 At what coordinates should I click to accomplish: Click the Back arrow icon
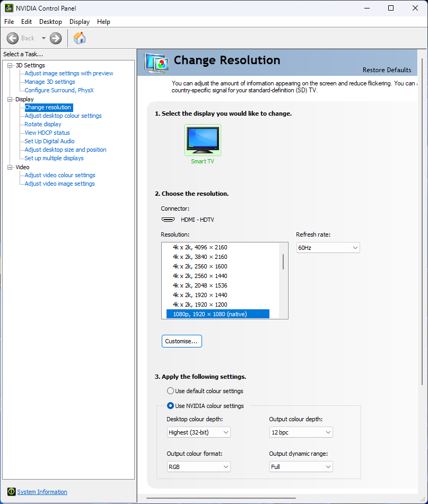[13, 38]
